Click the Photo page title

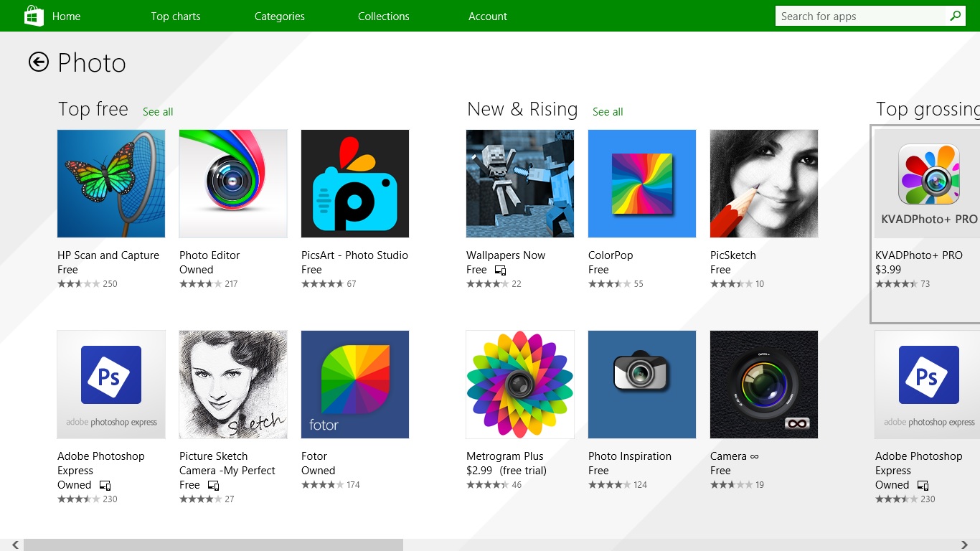tap(92, 63)
